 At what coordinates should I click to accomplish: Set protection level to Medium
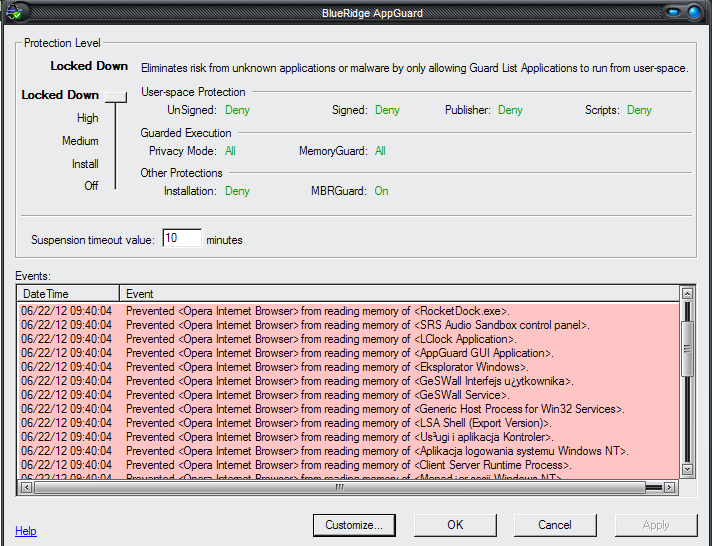click(80, 141)
